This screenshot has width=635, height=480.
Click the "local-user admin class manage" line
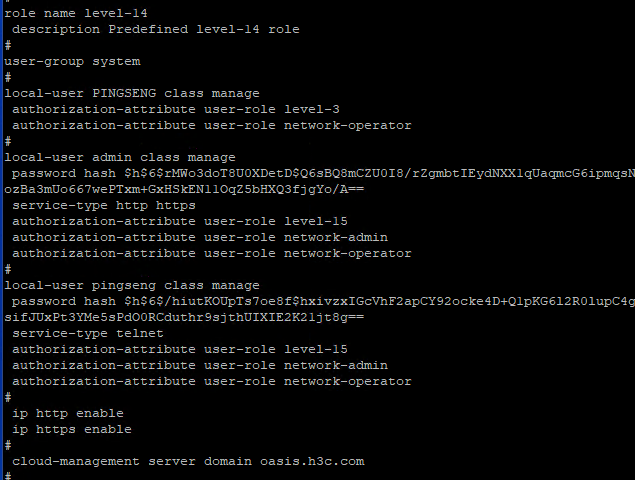point(120,157)
